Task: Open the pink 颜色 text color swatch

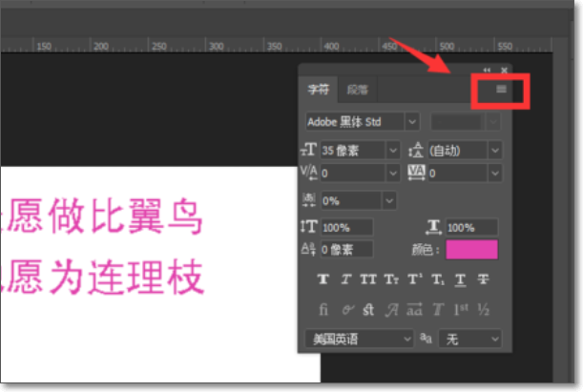Action: point(471,249)
